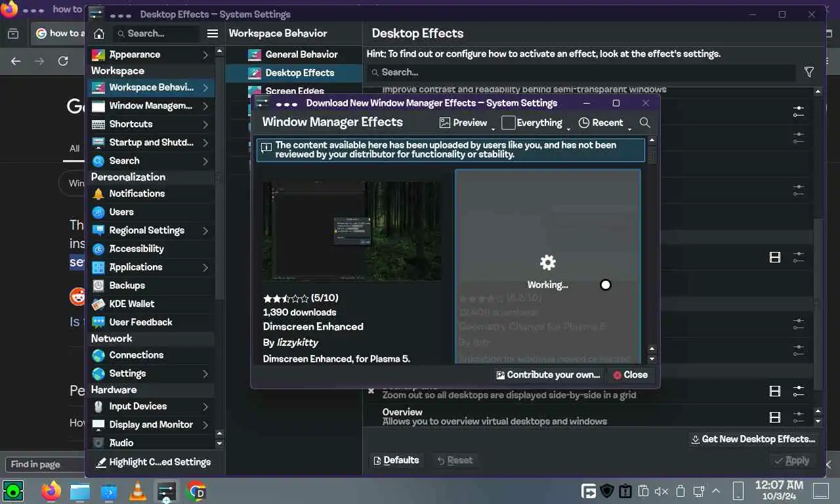Click the Find in page field in Firefox
This screenshot has height=504, width=840.
pos(43,464)
